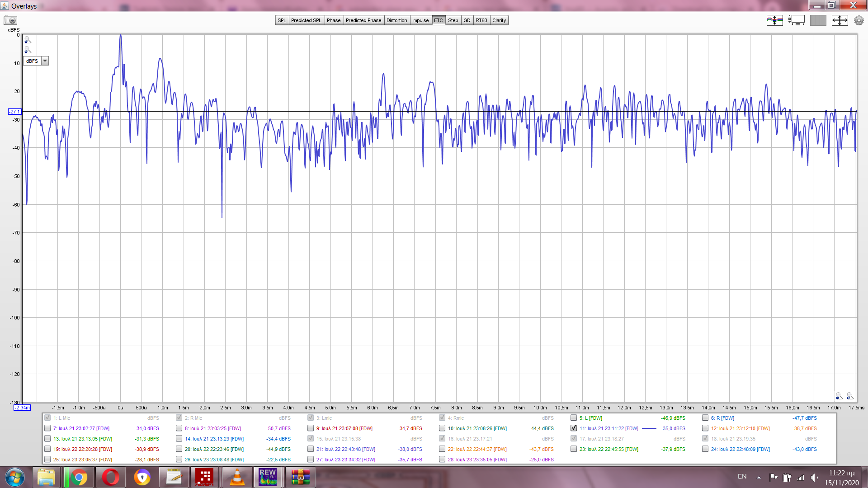The image size is (868, 488).
Task: Click the -27,1 cursor level readout box
Action: pyautogui.click(x=14, y=112)
